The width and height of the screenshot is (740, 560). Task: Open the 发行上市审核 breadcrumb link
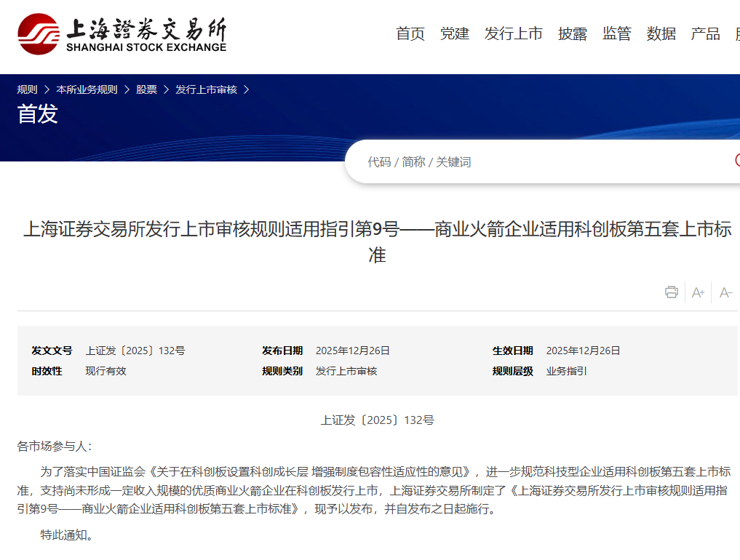[206, 89]
